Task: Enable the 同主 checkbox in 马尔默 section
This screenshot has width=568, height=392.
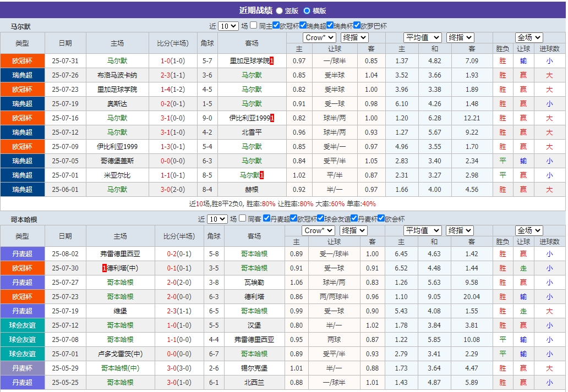Action: pos(253,26)
